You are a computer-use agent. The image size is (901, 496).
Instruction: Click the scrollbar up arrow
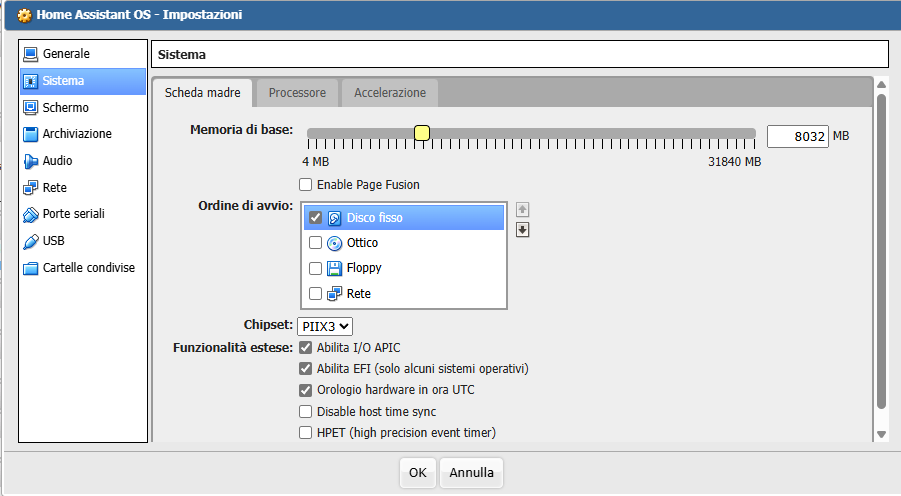pos(881,84)
